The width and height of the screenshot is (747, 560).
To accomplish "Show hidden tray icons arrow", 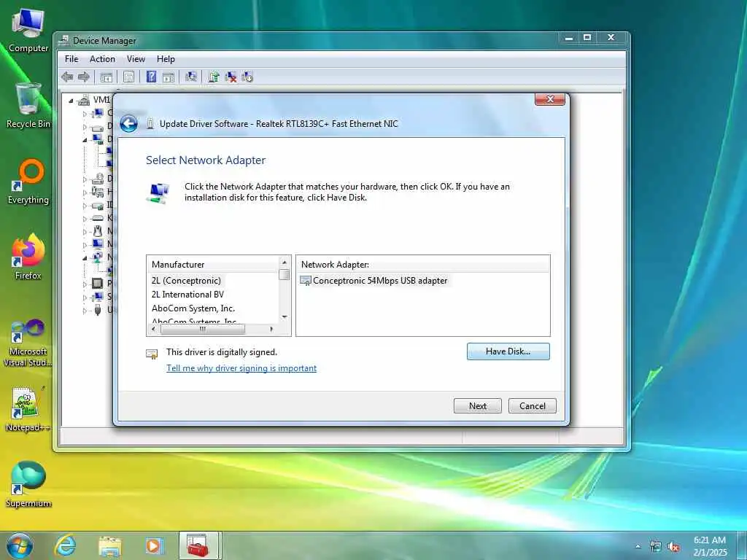I will tap(638, 547).
